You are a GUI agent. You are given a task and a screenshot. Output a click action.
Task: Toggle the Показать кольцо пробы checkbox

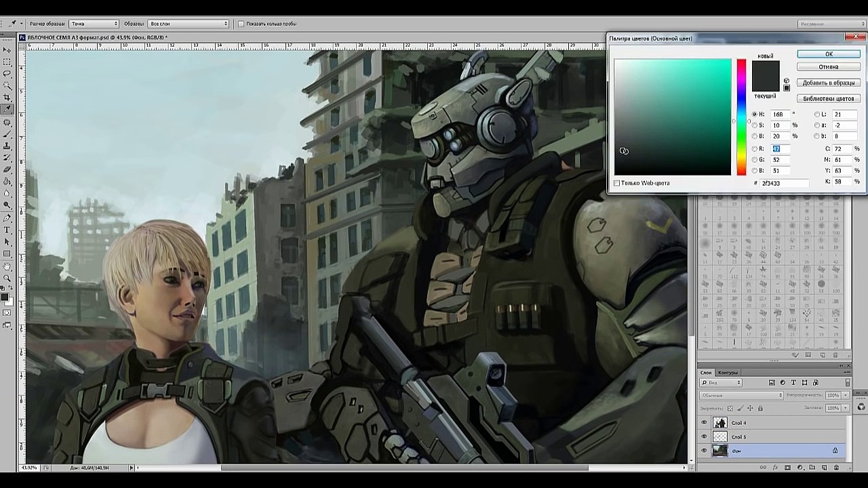click(241, 24)
